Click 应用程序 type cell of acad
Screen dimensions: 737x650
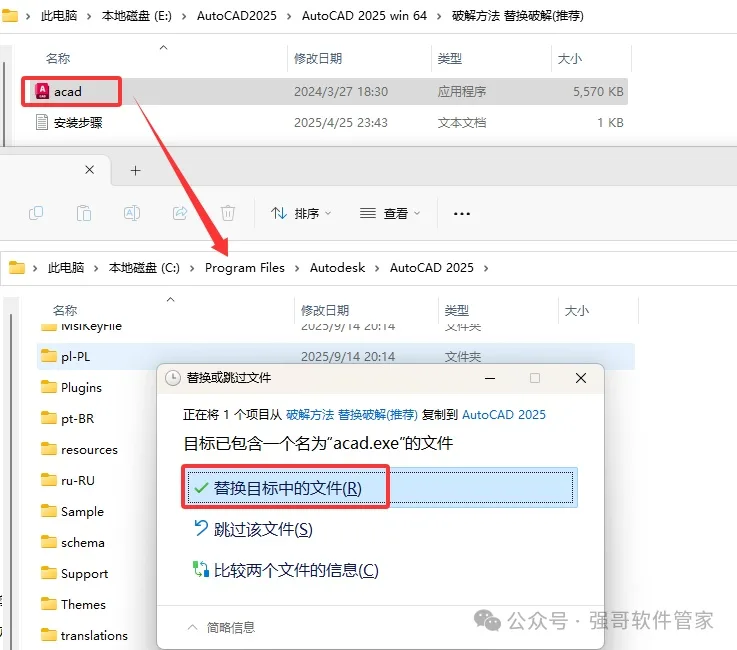[x=462, y=91]
